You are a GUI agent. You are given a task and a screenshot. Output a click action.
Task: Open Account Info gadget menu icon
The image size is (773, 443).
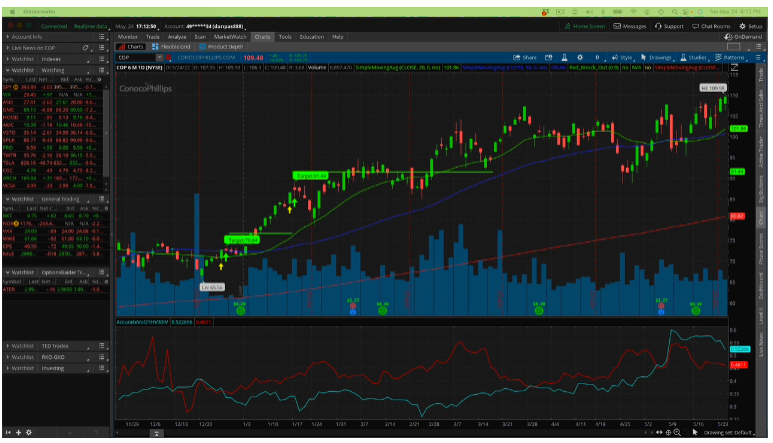[x=102, y=37]
